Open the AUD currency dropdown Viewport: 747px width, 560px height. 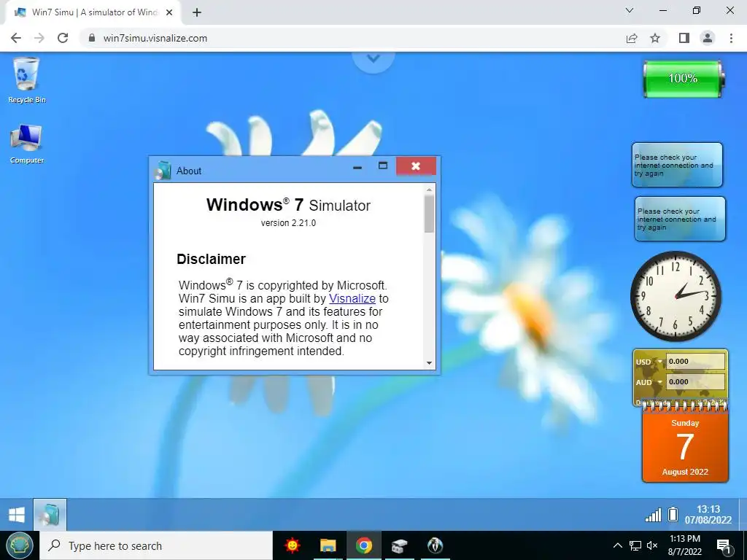click(x=660, y=382)
